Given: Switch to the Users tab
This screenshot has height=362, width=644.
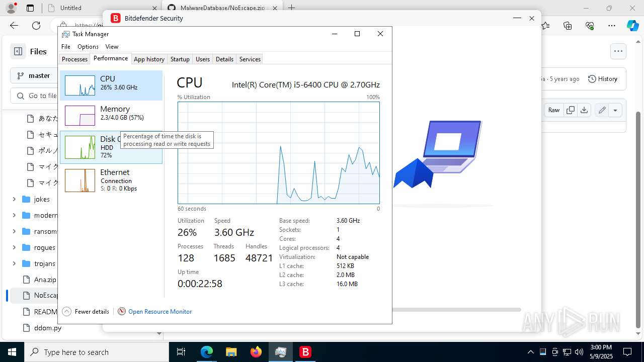Looking at the screenshot, I should pos(203,59).
